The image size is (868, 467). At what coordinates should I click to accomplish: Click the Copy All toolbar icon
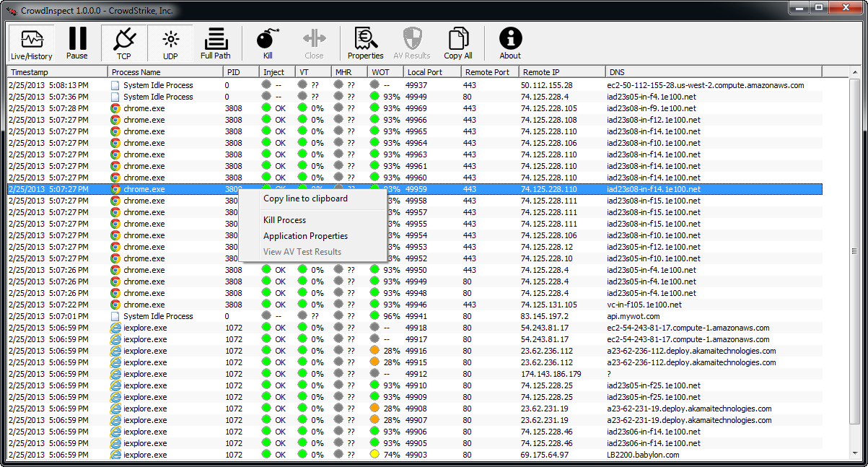(457, 43)
